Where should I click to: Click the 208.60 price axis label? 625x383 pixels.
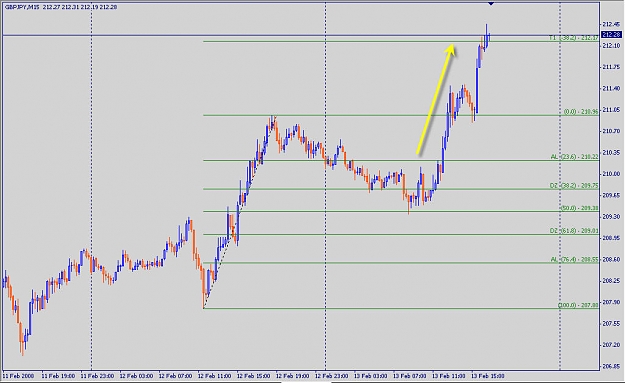611,259
